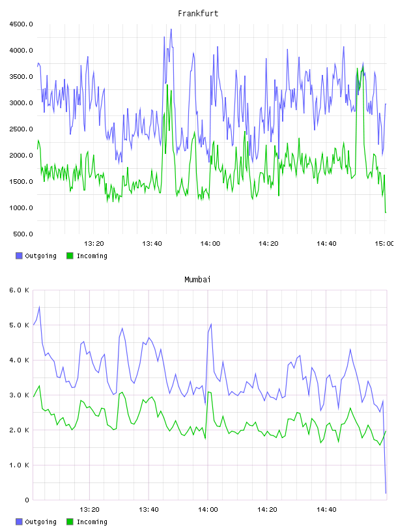Click the Outgoing legend label under Mumbai chart
This screenshot has height=532, width=396.
coord(40,522)
